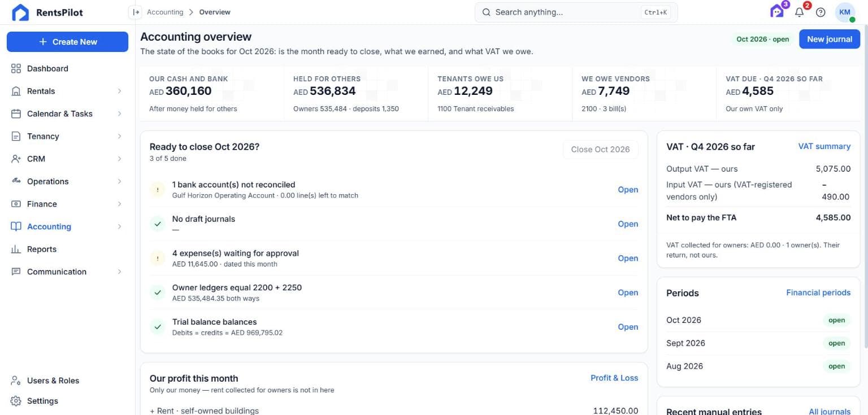Screen dimensions: 868x415
Task: Expand the Finance submenu chevron
Action: pyautogui.click(x=119, y=204)
